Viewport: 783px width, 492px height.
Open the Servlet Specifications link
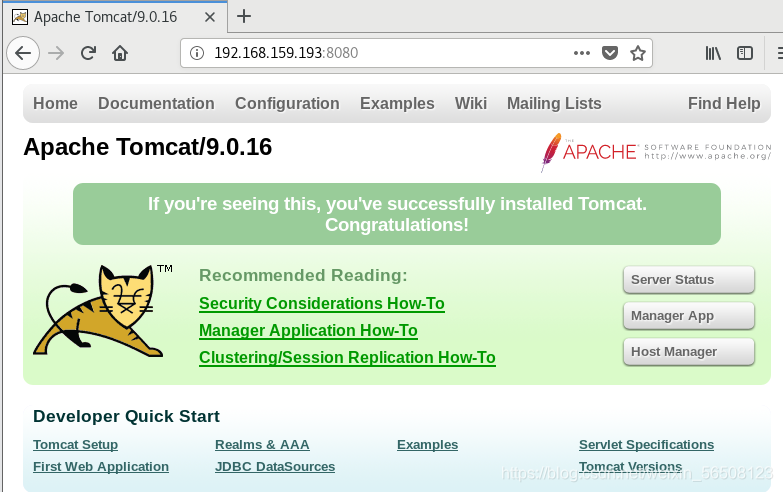[x=646, y=445]
